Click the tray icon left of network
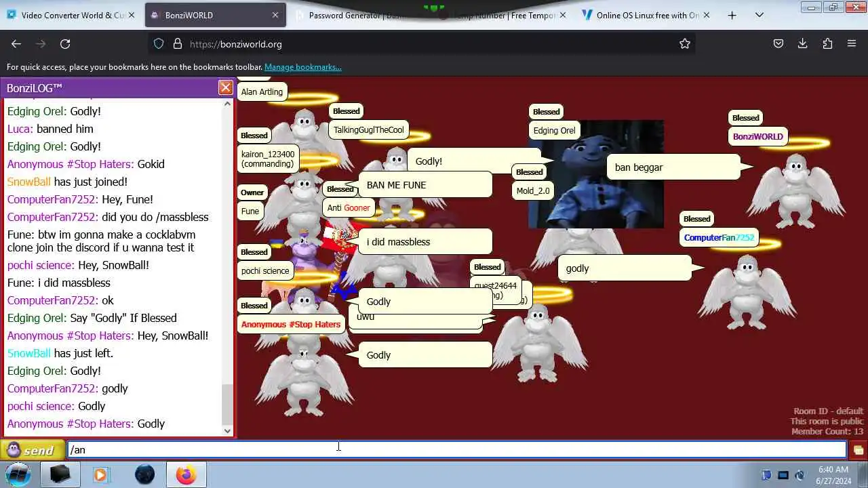Image resolution: width=868 pixels, height=488 pixels. point(766,475)
